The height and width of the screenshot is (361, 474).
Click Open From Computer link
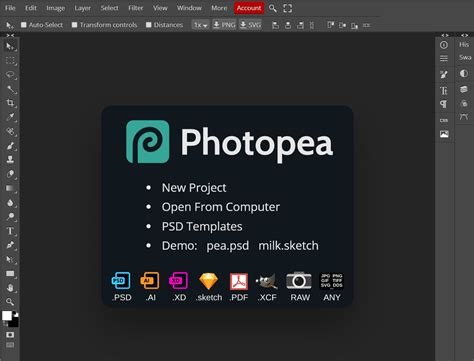click(x=221, y=207)
